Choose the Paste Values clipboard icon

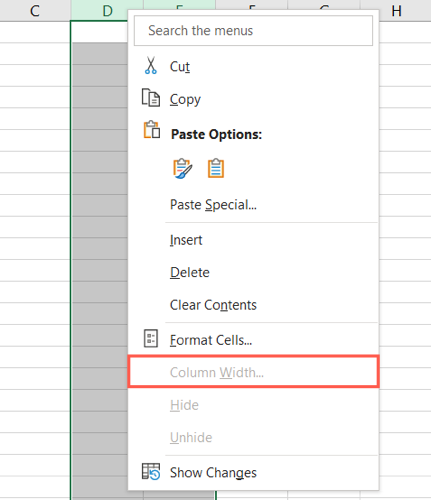coord(216,168)
